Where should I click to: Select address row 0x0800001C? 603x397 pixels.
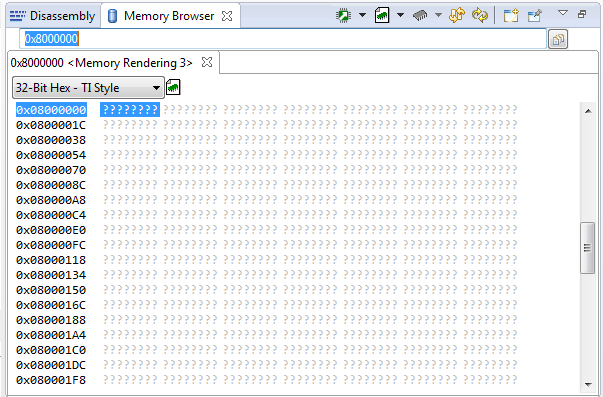point(51,125)
